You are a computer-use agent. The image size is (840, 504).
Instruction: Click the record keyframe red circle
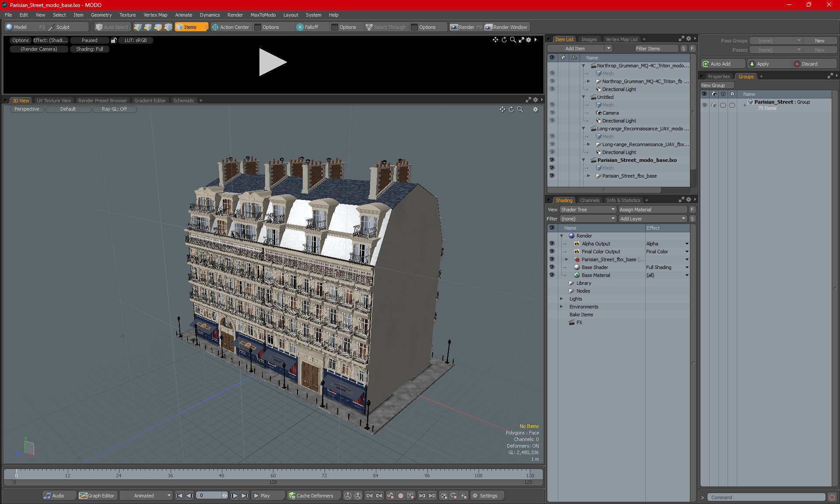click(400, 496)
